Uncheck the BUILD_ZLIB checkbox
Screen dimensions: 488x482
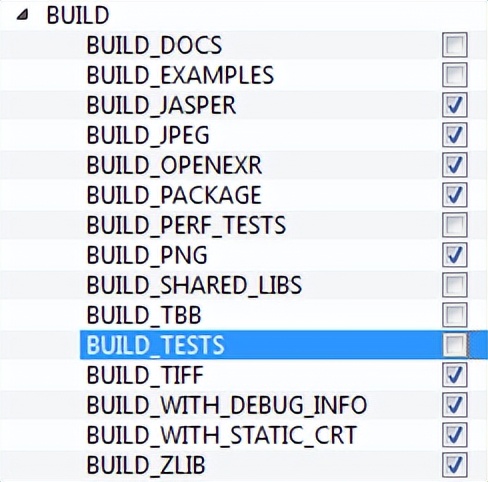[455, 465]
